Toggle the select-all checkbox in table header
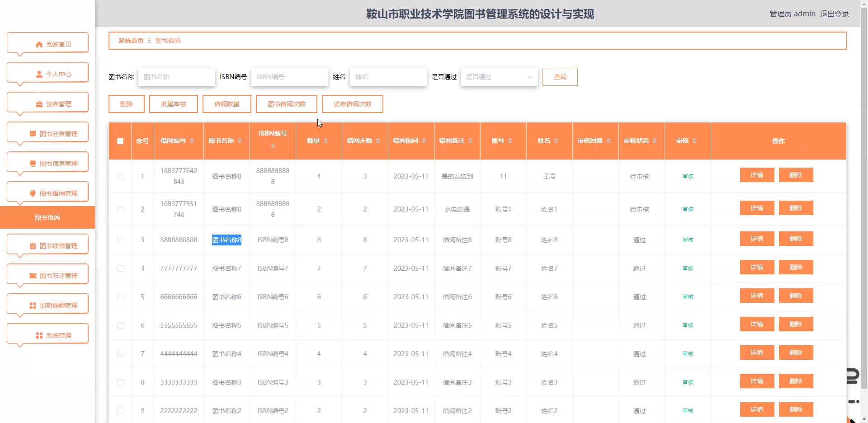The height and width of the screenshot is (423, 868). [120, 141]
